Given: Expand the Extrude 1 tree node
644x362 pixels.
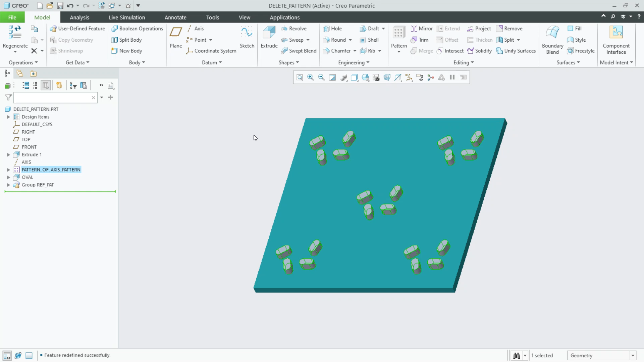Looking at the screenshot, I should 8,155.
